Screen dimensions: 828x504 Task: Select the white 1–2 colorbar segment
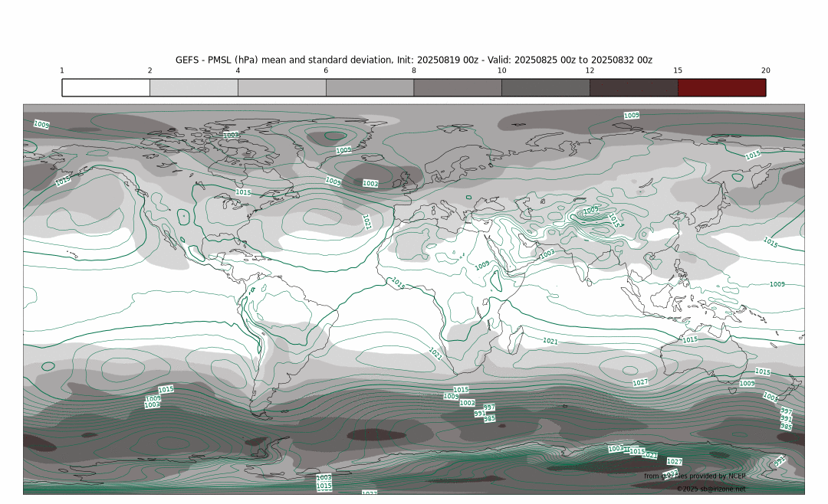[x=106, y=87]
